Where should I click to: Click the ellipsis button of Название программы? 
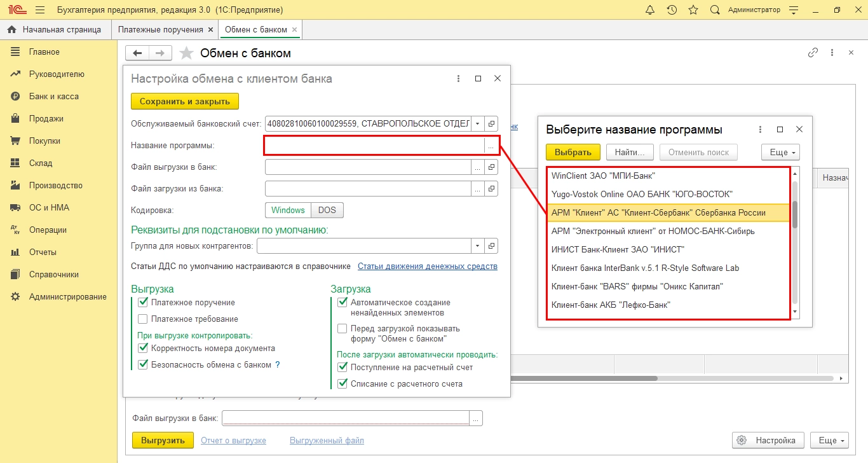(x=492, y=146)
